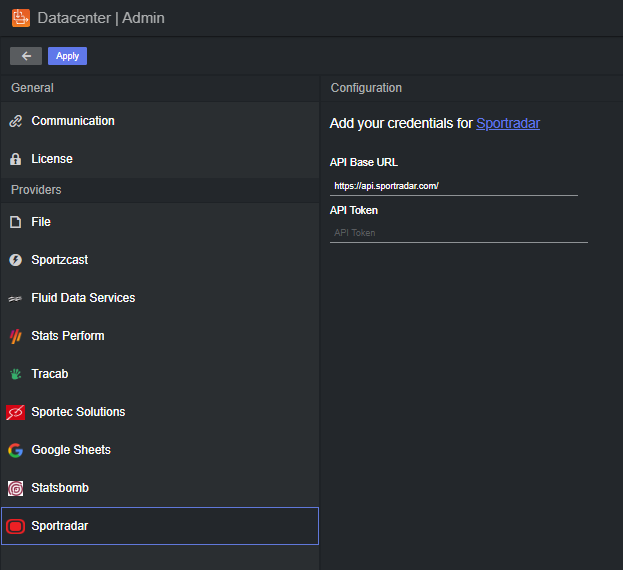
Task: Click the Providers section header
Action: [x=36, y=190]
